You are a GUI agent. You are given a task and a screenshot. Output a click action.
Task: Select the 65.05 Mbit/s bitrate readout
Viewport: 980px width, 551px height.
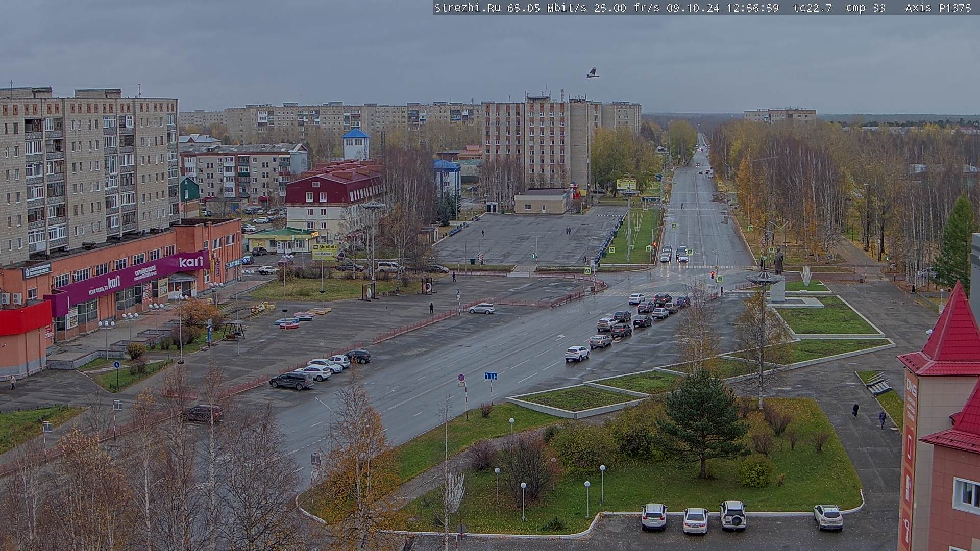tap(549, 8)
